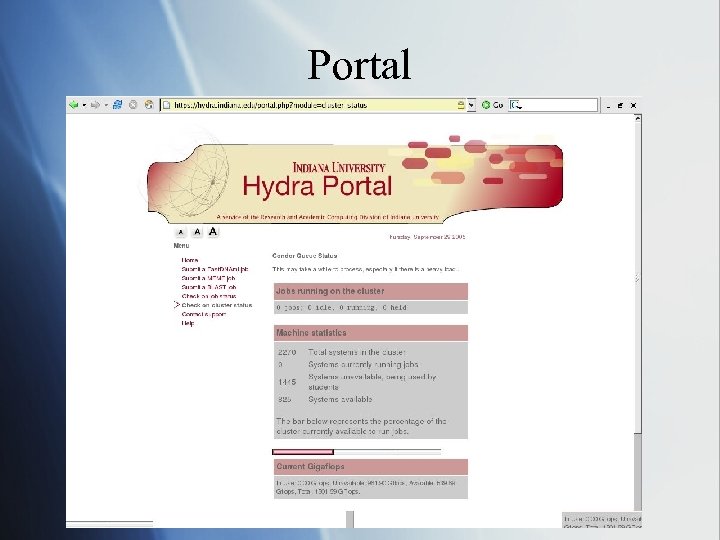Click the Systems unavailable, used by students row
This screenshot has height=540, width=720.
357,382
